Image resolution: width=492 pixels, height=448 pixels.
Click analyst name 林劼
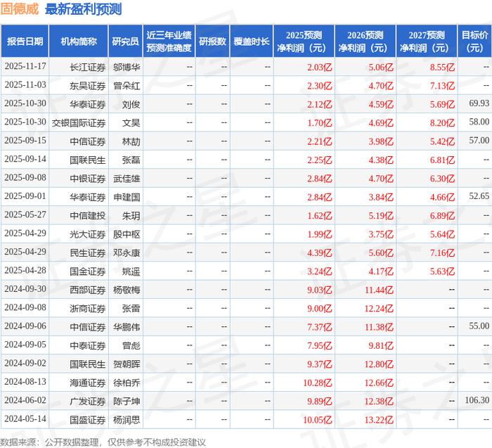click(x=131, y=141)
